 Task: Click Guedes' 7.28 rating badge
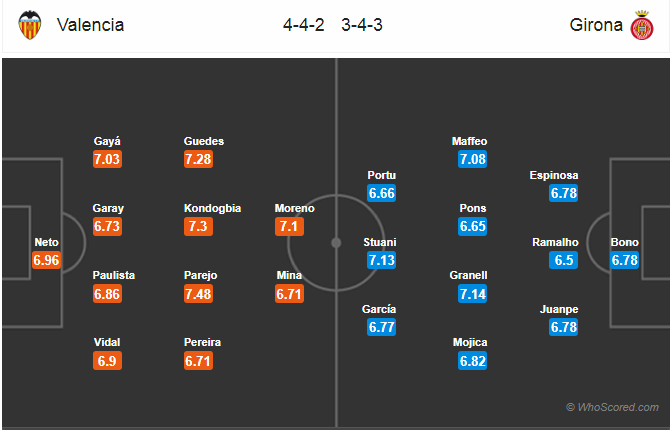[x=200, y=160]
